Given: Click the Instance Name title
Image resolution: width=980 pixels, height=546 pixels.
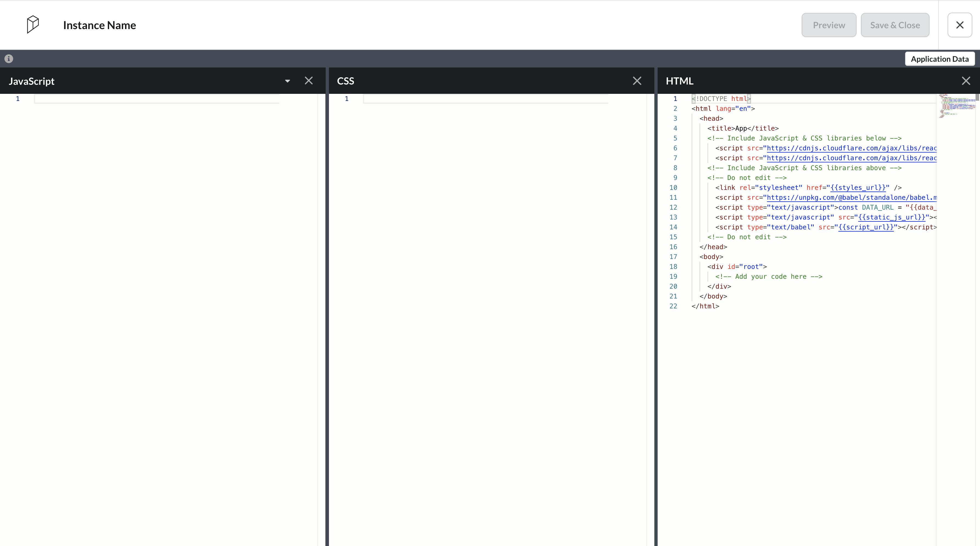Looking at the screenshot, I should pos(99,25).
